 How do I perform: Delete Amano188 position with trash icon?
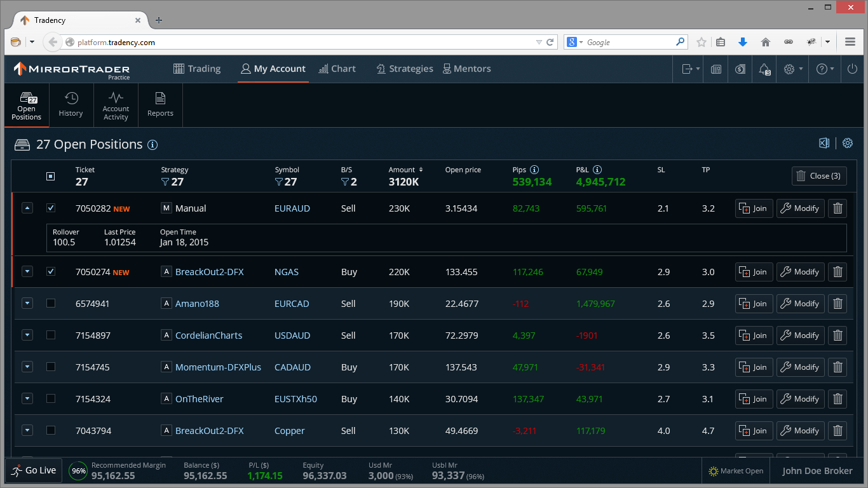coord(837,304)
